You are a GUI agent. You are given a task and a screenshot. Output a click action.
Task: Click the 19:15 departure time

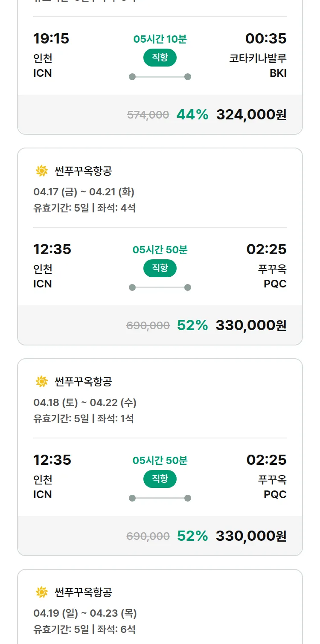tap(51, 38)
